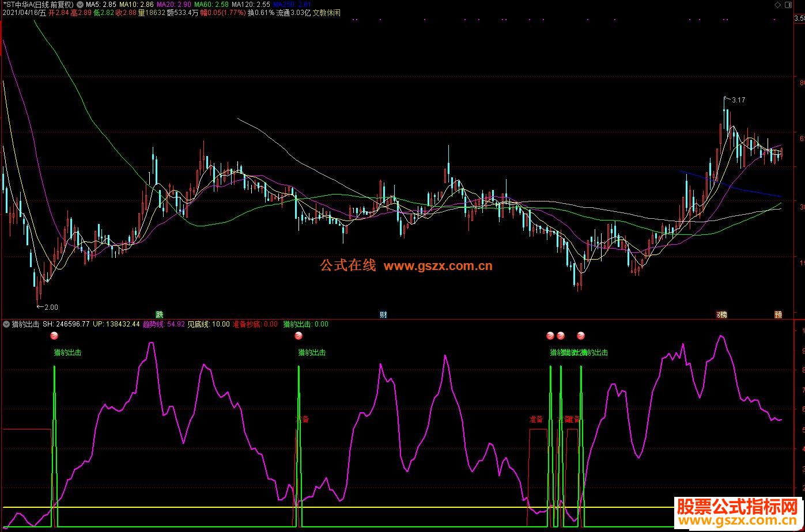Select the MA120: 2.55 label

click(251, 4)
